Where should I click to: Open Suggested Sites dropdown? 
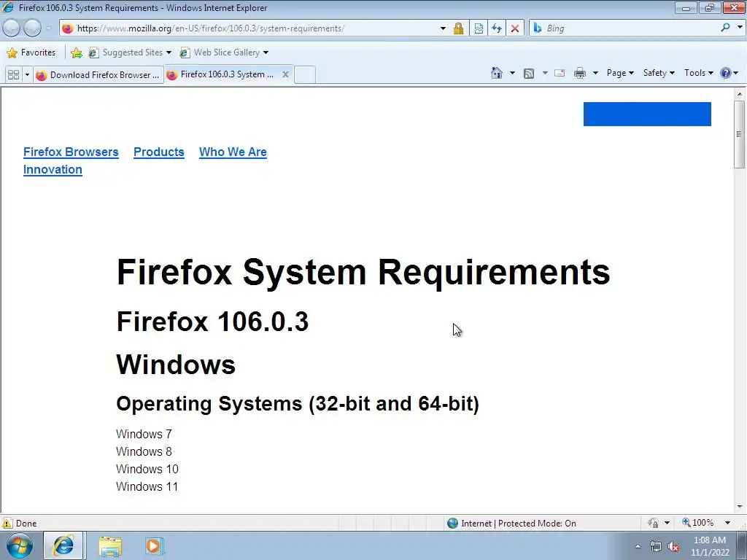(x=130, y=52)
